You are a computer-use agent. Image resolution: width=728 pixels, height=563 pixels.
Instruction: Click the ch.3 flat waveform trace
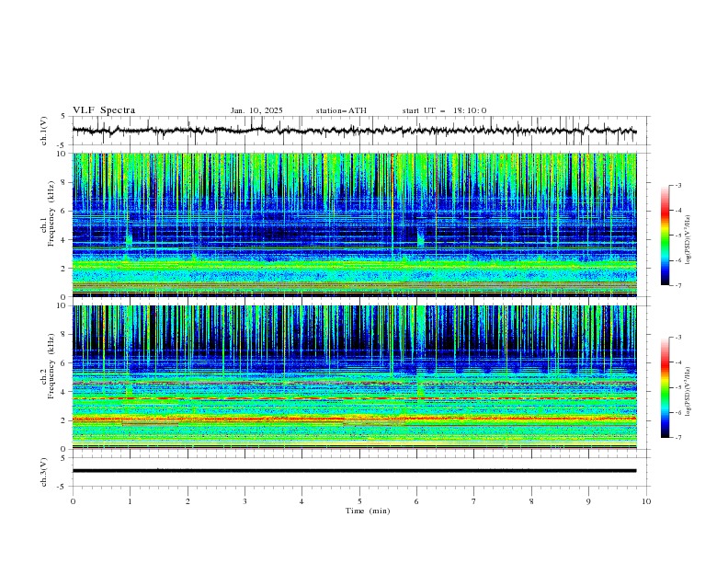click(354, 471)
